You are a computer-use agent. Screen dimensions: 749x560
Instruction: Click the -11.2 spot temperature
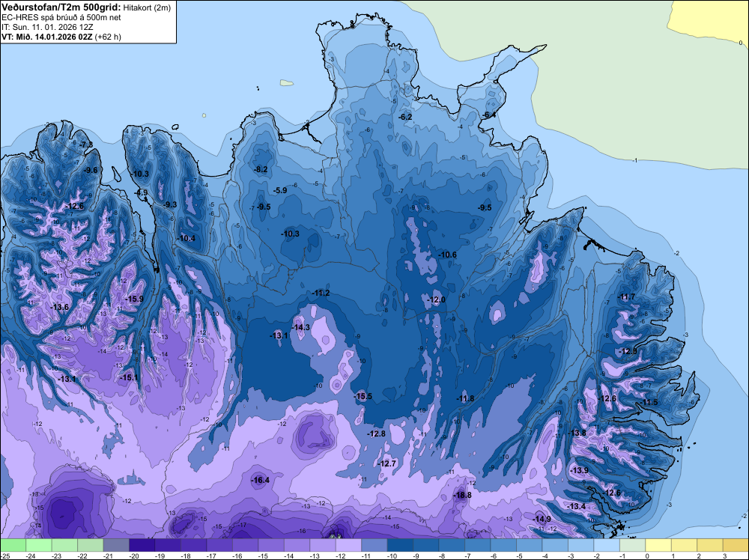tap(321, 293)
